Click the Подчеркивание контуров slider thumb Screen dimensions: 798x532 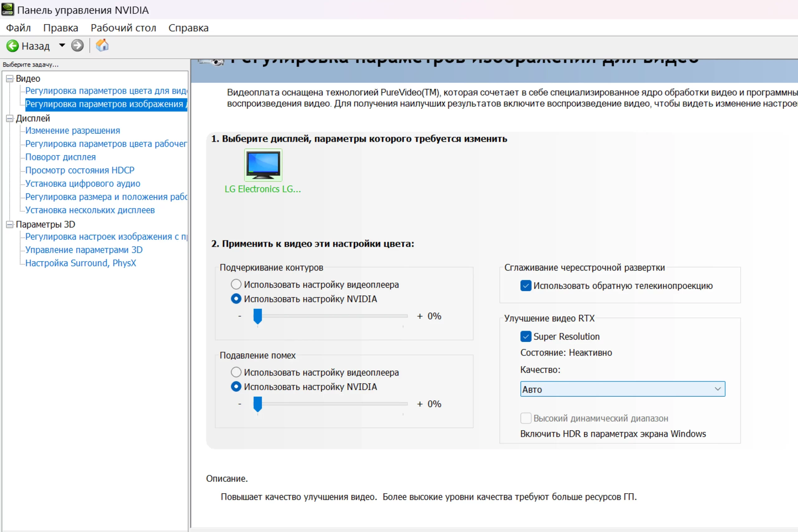click(x=257, y=316)
